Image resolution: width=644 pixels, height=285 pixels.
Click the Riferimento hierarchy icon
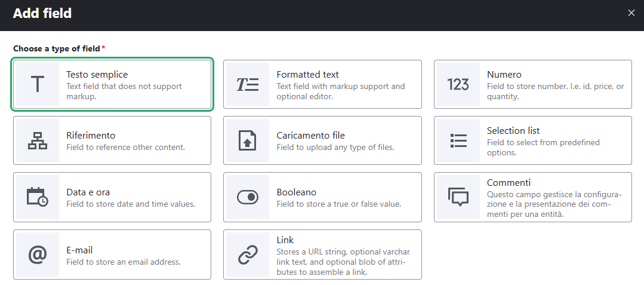click(38, 140)
